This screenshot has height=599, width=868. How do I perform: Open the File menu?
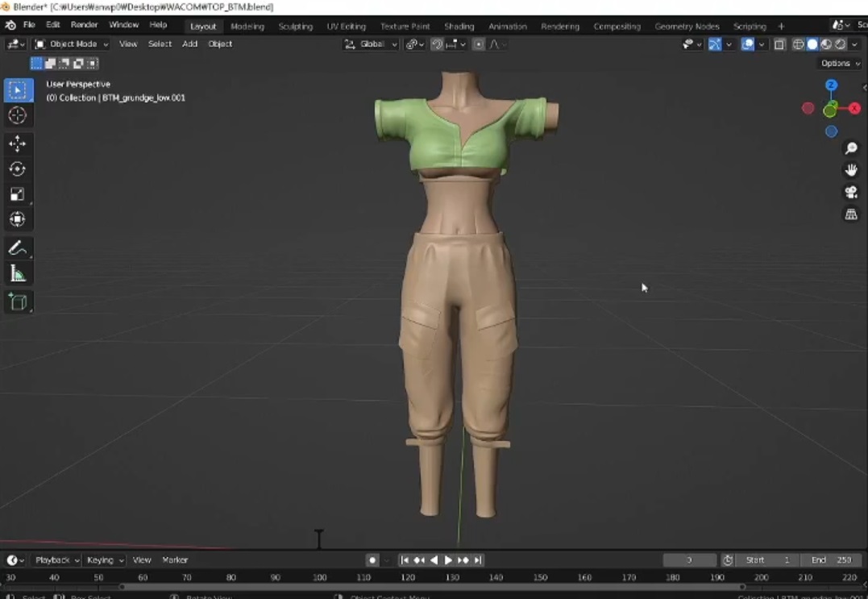[29, 25]
